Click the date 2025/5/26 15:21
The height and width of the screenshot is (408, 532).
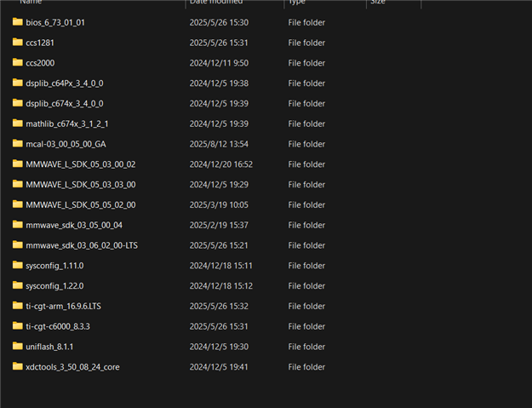click(219, 245)
